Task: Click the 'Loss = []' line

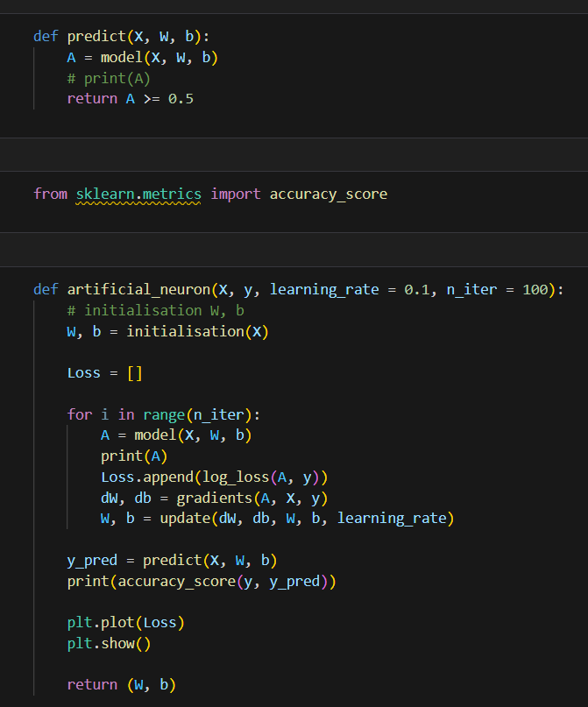Action: [x=104, y=373]
